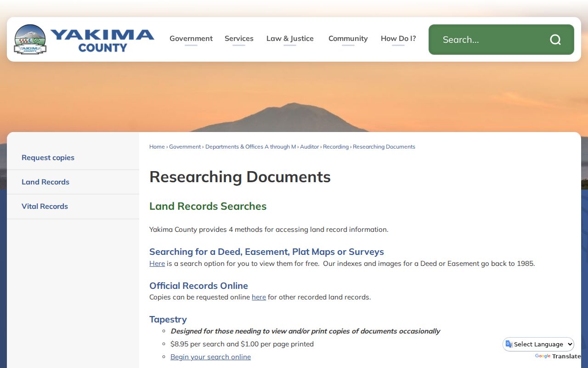Open the Recording breadcrumb
The height and width of the screenshot is (368, 588).
[336, 147]
